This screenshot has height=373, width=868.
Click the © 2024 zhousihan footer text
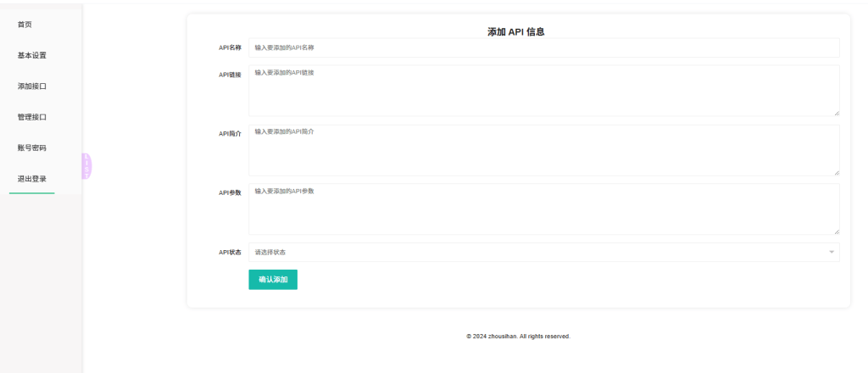point(518,337)
